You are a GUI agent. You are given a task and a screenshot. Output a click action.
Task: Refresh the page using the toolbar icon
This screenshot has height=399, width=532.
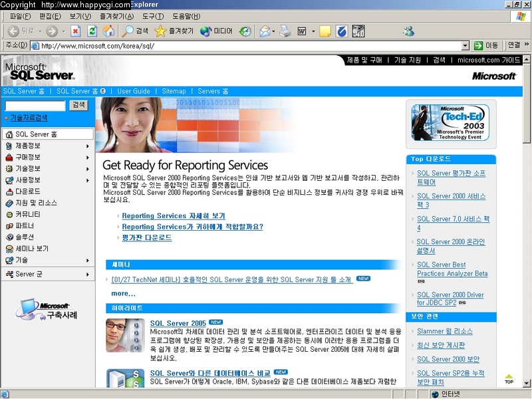click(92, 31)
